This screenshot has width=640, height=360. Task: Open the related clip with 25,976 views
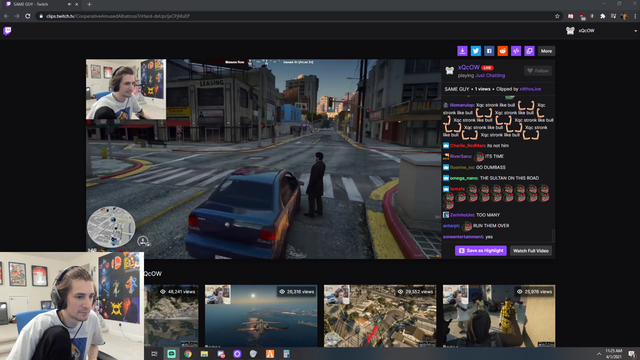(x=499, y=316)
